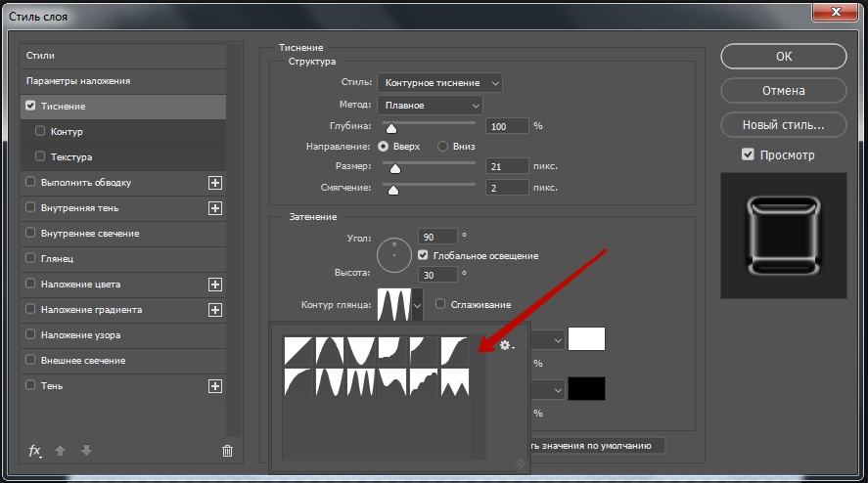Enable the Текстура sub-effect checkbox

pos(40,156)
